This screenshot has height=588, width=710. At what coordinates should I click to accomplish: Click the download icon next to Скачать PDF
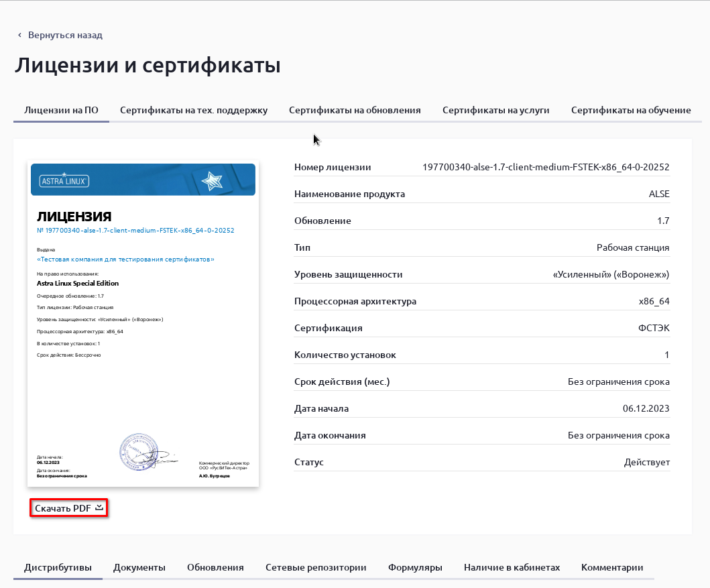(x=99, y=508)
